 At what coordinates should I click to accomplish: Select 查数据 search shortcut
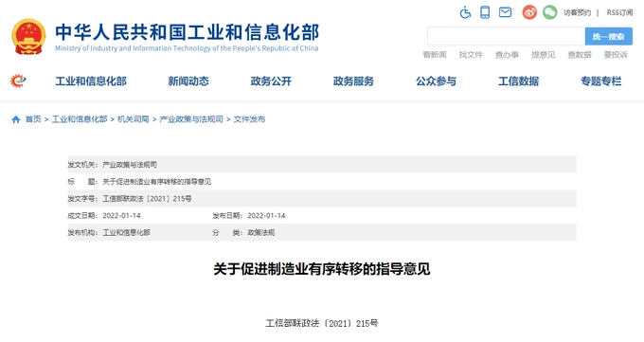pos(580,55)
